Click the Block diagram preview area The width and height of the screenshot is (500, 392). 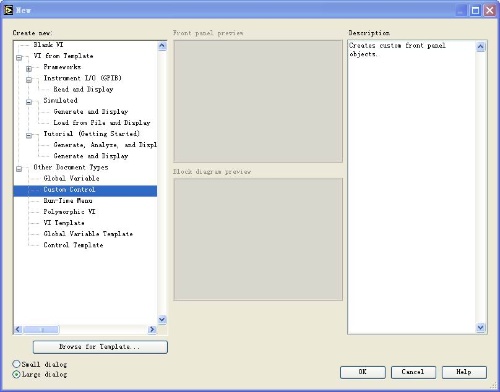pos(258,239)
